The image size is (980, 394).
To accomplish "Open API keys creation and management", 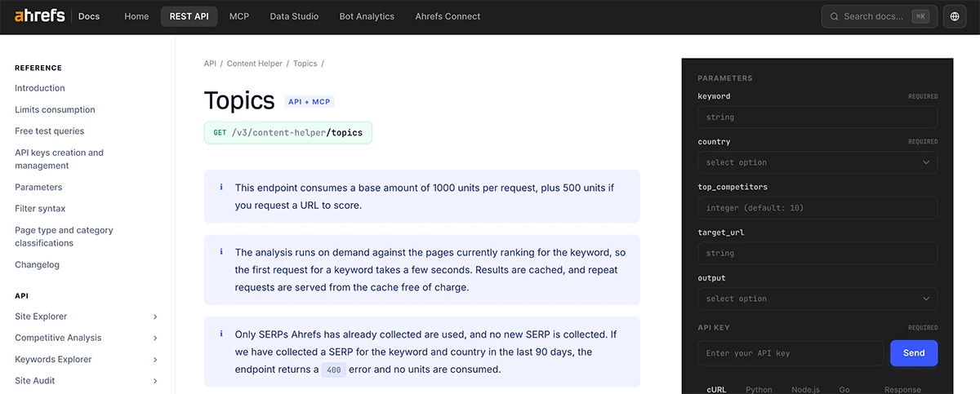I will pos(59,159).
